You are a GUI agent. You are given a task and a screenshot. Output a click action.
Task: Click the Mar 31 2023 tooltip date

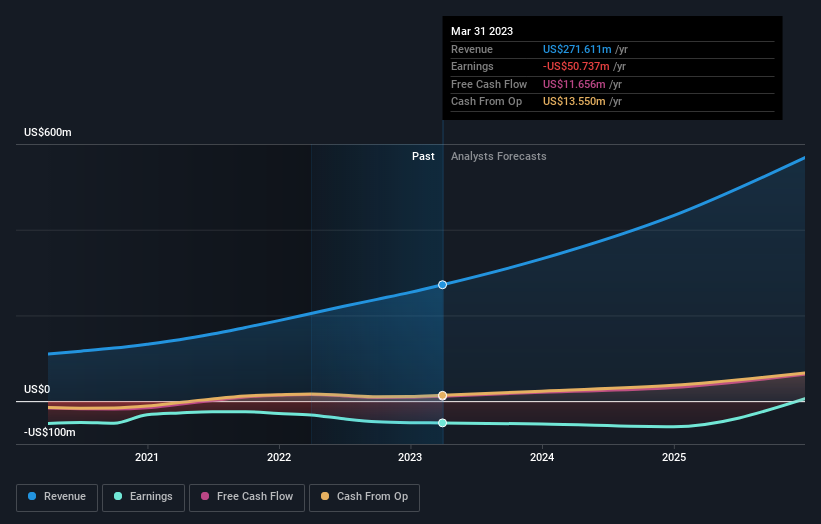(x=482, y=31)
